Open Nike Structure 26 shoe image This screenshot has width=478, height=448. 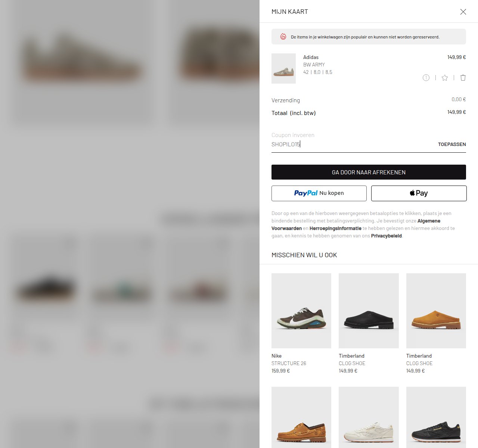301,311
